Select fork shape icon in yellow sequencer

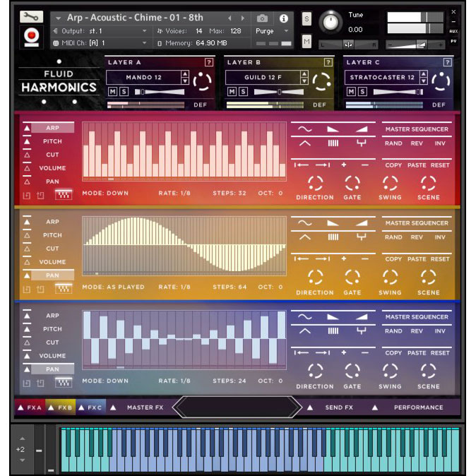pos(362,237)
